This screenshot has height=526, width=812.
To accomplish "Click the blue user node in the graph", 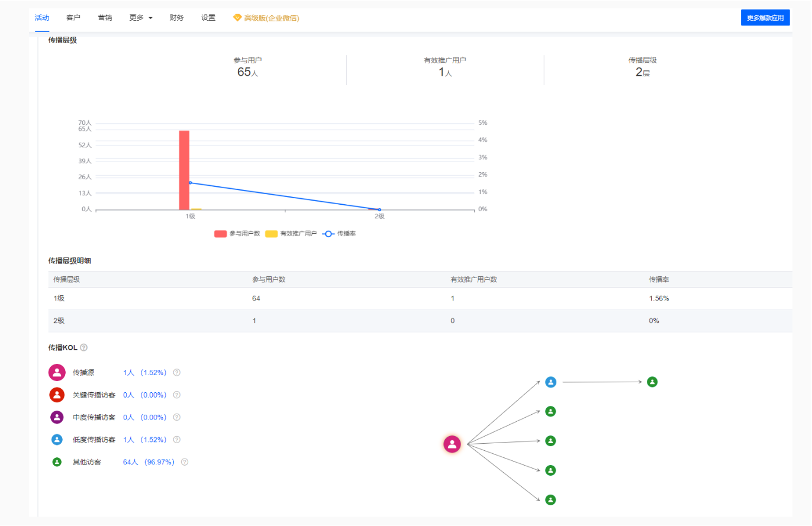I will click(x=550, y=382).
